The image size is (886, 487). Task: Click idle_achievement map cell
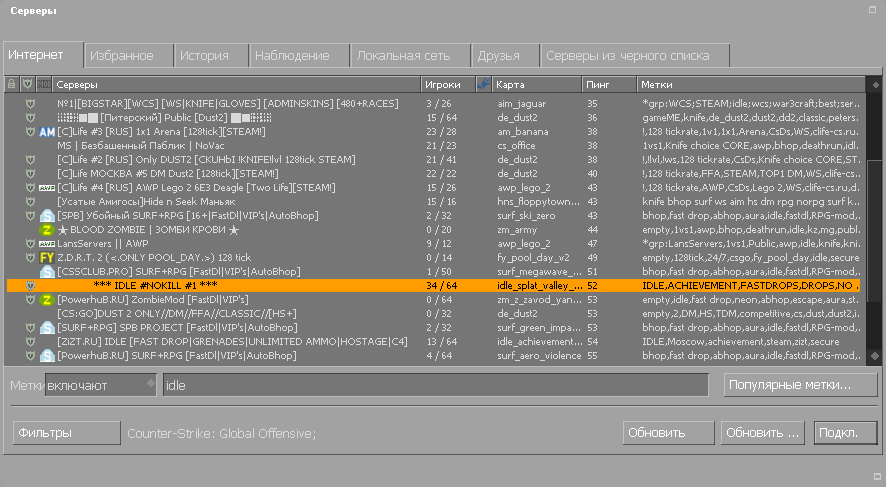click(539, 342)
